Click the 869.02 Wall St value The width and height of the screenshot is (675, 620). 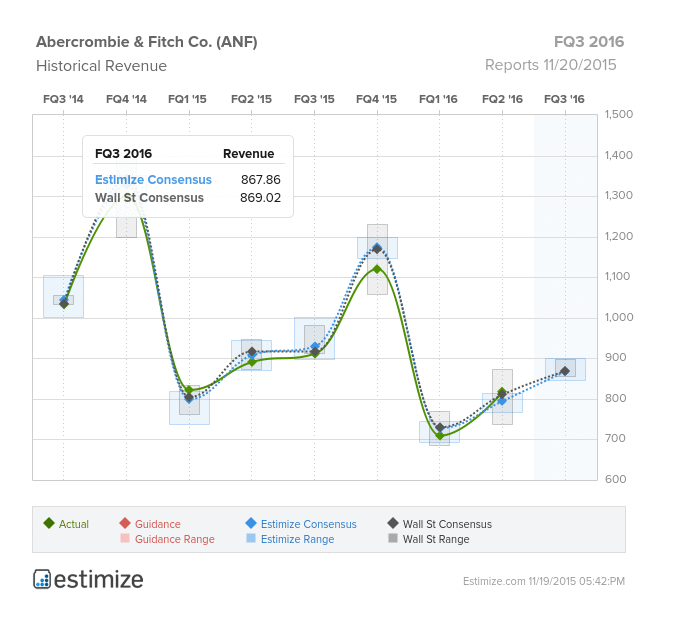[260, 198]
